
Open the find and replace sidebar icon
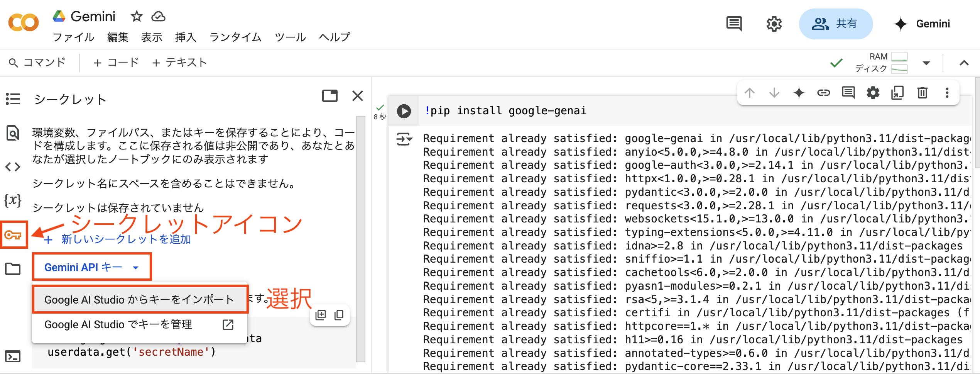tap(13, 133)
